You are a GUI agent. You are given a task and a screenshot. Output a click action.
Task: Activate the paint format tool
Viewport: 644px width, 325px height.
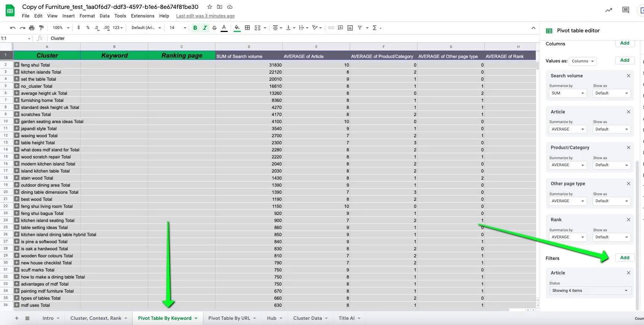point(41,28)
